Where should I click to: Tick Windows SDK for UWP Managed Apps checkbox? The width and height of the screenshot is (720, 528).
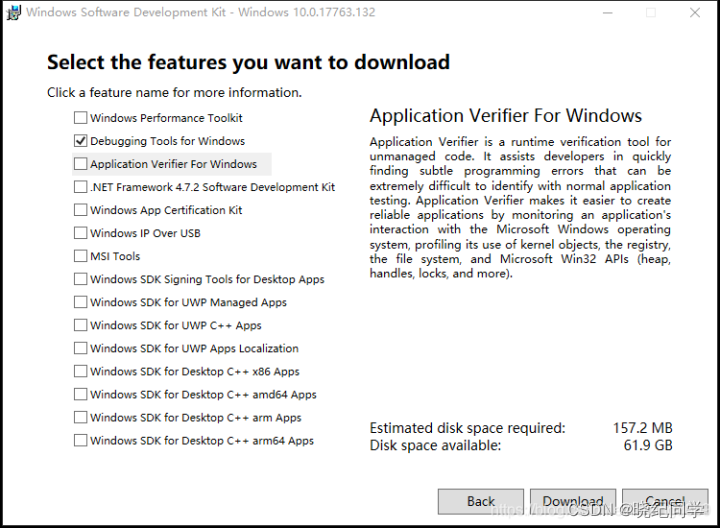[x=80, y=302]
